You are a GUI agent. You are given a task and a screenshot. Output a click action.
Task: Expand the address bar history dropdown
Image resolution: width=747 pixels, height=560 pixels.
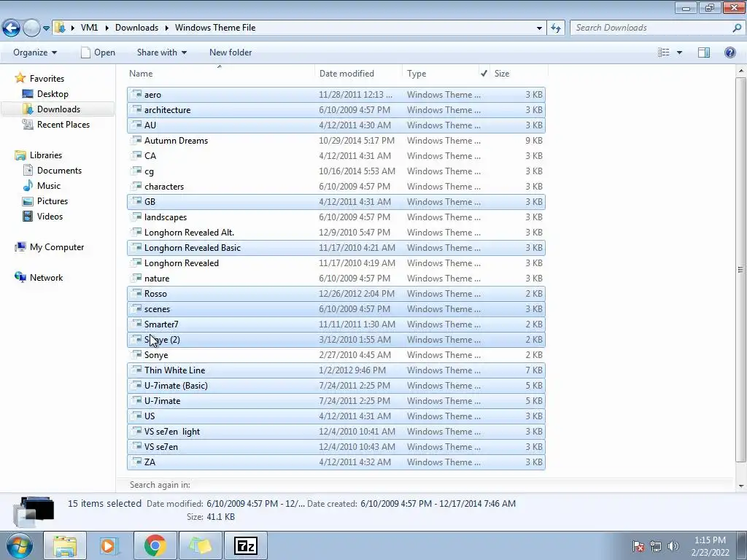(x=539, y=28)
